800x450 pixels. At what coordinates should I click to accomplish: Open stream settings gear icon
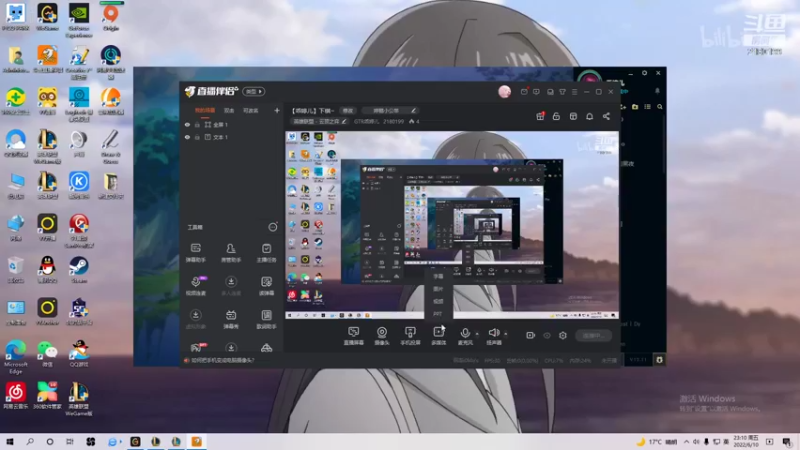click(x=563, y=335)
